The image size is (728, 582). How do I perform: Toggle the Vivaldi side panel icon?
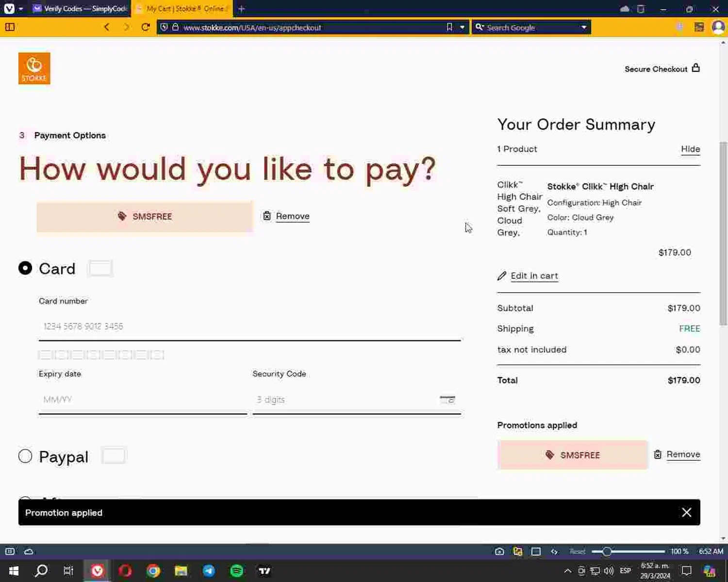pyautogui.click(x=10, y=27)
